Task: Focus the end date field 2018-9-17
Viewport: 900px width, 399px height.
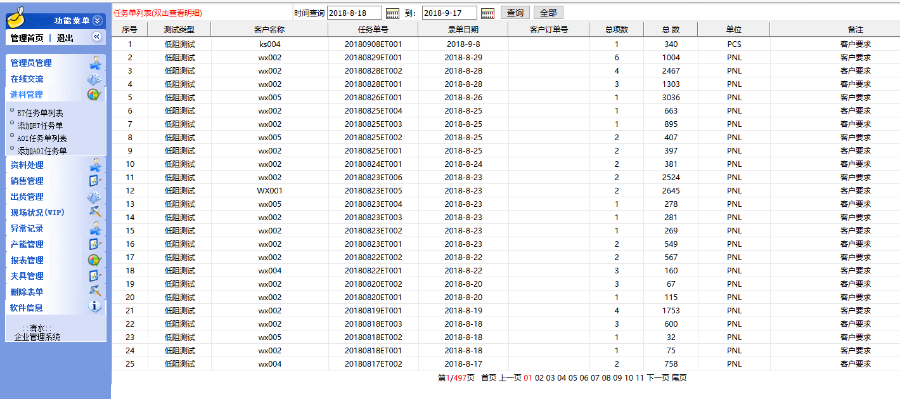Action: 449,13
